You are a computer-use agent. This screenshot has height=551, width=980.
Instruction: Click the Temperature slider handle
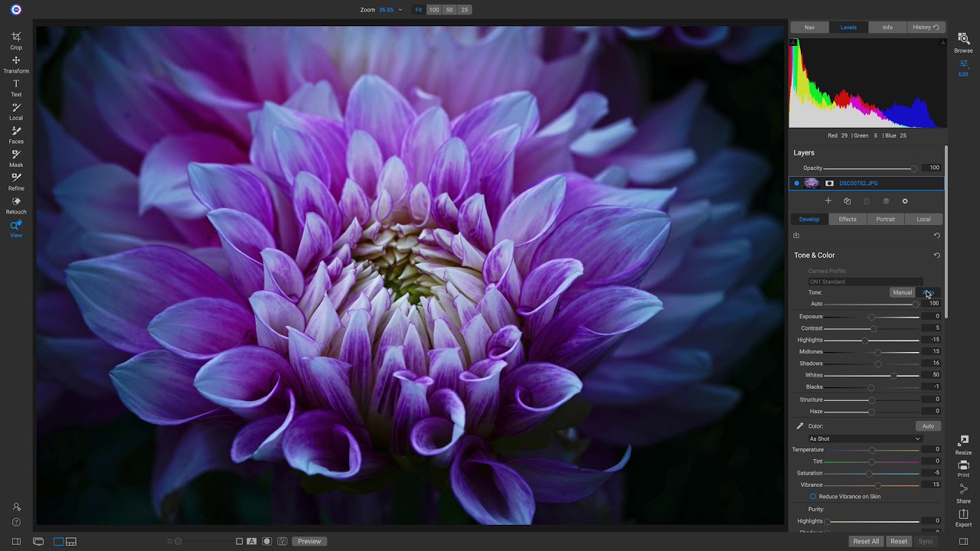872,450
